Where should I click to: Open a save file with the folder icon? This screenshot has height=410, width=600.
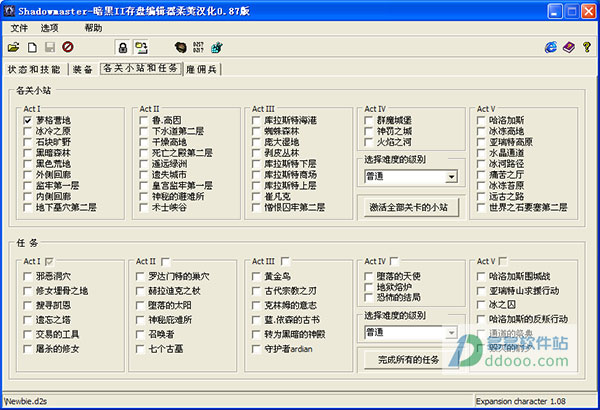coord(13,47)
